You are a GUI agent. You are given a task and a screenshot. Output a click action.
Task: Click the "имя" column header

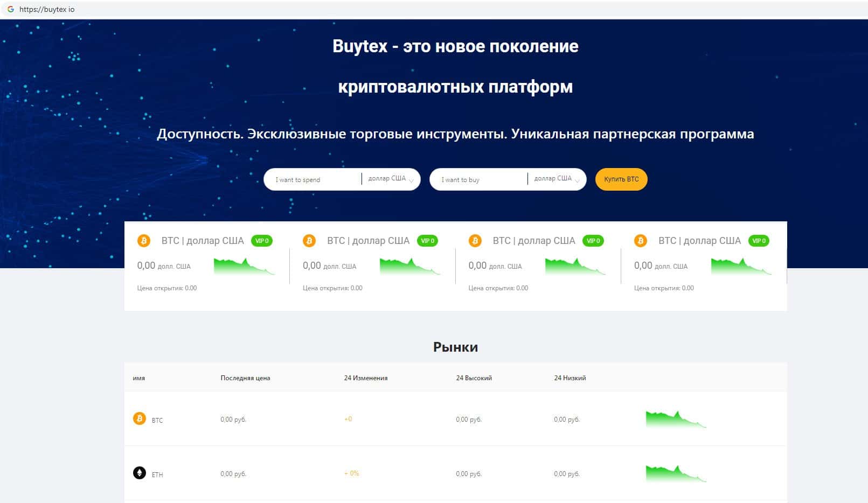(x=139, y=378)
